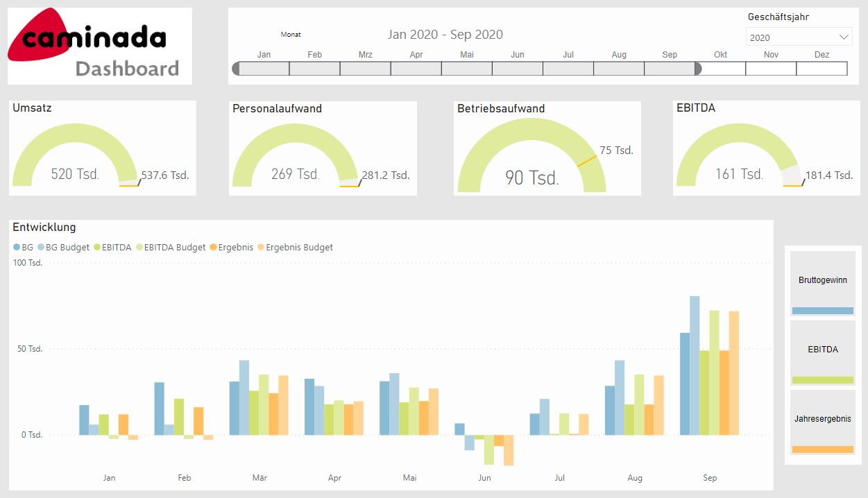Viewport: 868px width, 498px height.
Task: Click the left handle of month slider
Action: pyautogui.click(x=236, y=69)
